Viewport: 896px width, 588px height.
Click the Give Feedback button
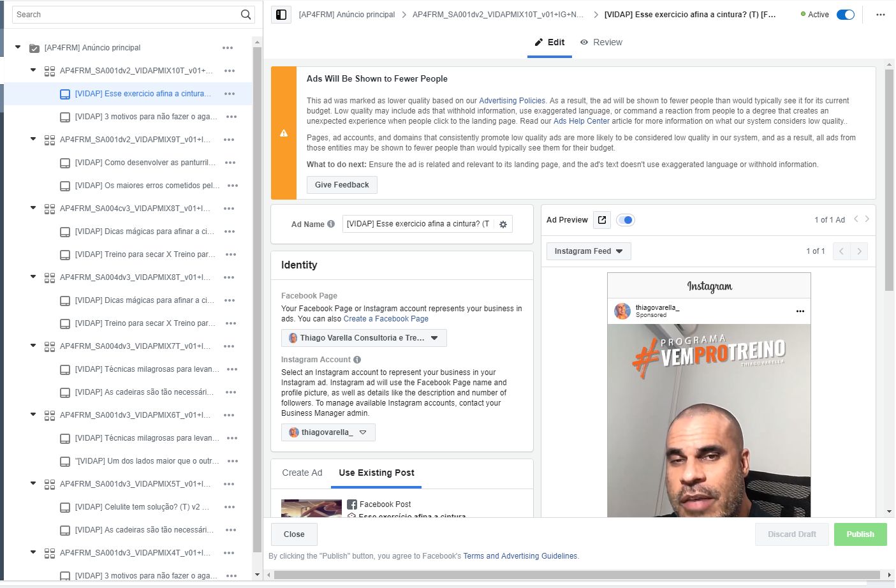[x=342, y=185]
